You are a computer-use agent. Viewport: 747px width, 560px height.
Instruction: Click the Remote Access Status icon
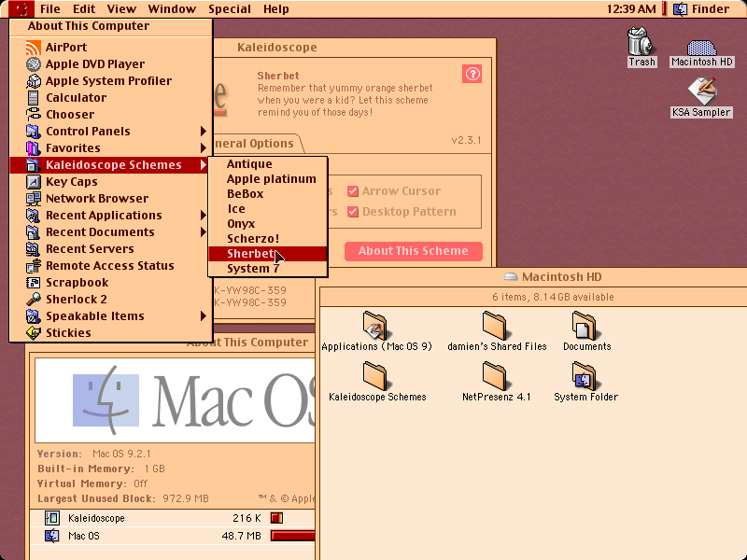(33, 266)
